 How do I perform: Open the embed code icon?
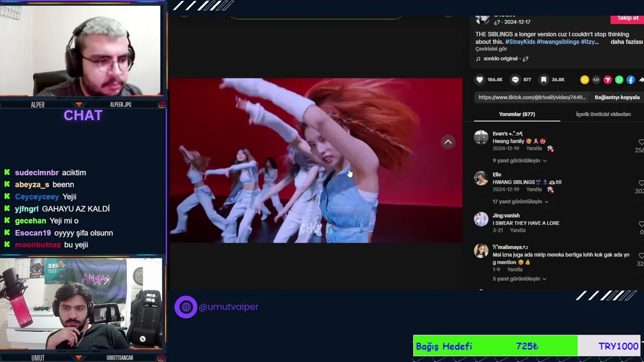596,79
